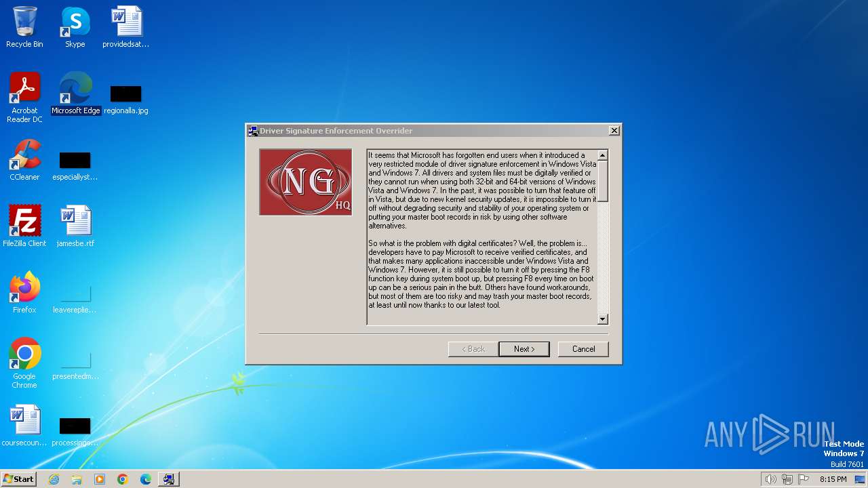Screen dimensions: 868x488
Task: Click the paragraph starting "So what is the problem"
Action: click(x=481, y=274)
